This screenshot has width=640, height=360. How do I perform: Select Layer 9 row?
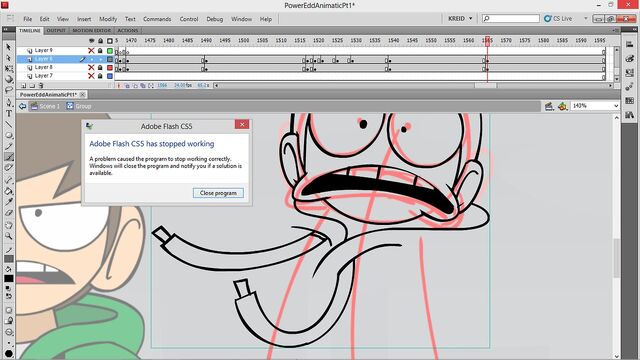66,51
